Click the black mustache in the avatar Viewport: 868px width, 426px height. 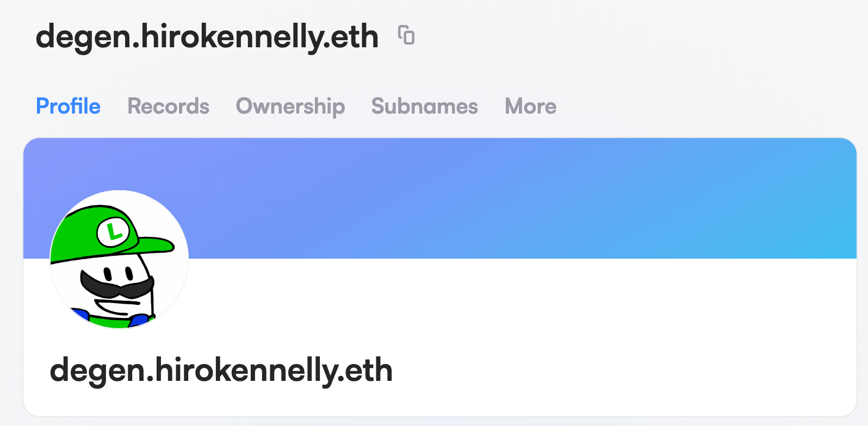(116, 286)
